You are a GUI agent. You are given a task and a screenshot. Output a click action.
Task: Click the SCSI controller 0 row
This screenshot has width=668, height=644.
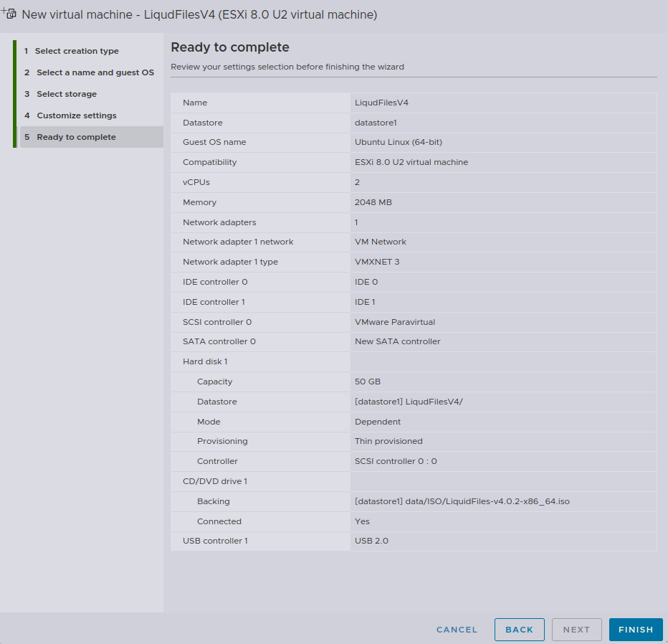(x=414, y=322)
